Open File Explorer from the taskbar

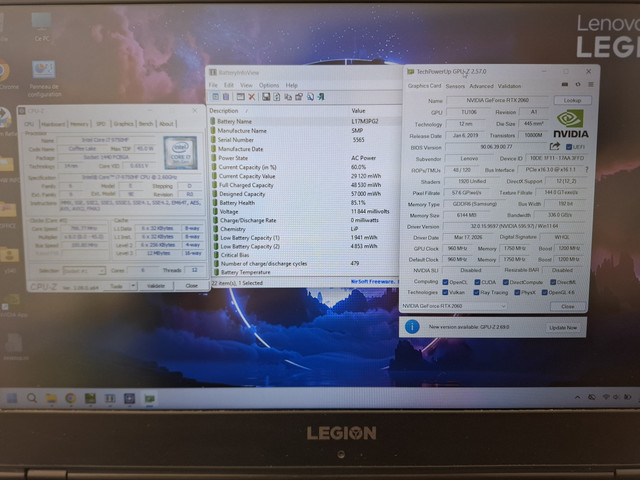coord(51,398)
